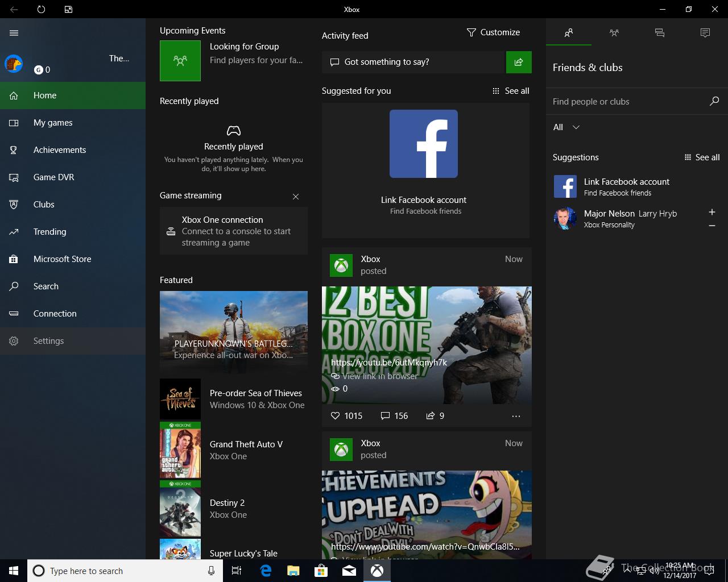Select Pre-order Sea of Thieves text
Screen dimensions: 728x582
pyautogui.click(x=256, y=393)
